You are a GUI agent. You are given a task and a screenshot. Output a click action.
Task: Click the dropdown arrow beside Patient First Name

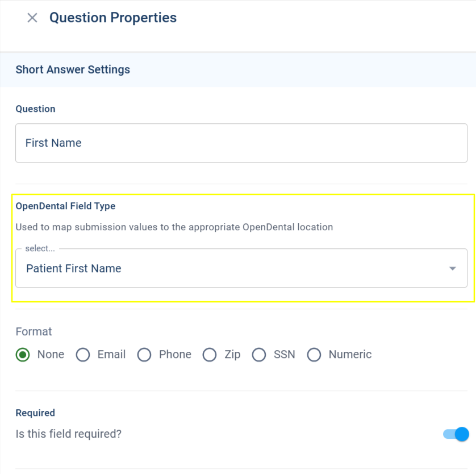(x=452, y=268)
